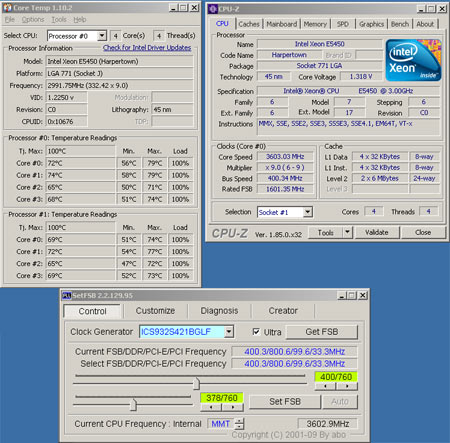Click the Bus Speed value 400.34 MHz
This screenshot has height=443, width=450.
pyautogui.click(x=285, y=178)
